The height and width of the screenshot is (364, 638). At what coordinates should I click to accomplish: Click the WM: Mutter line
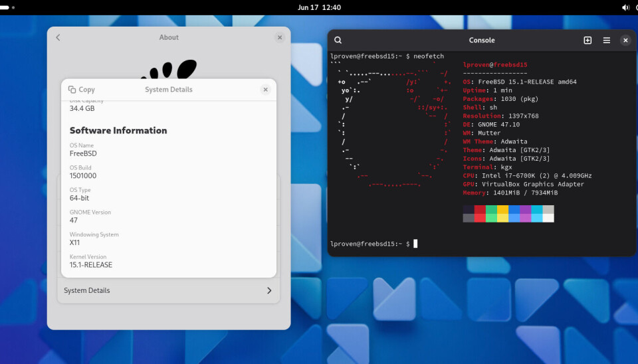(482, 133)
